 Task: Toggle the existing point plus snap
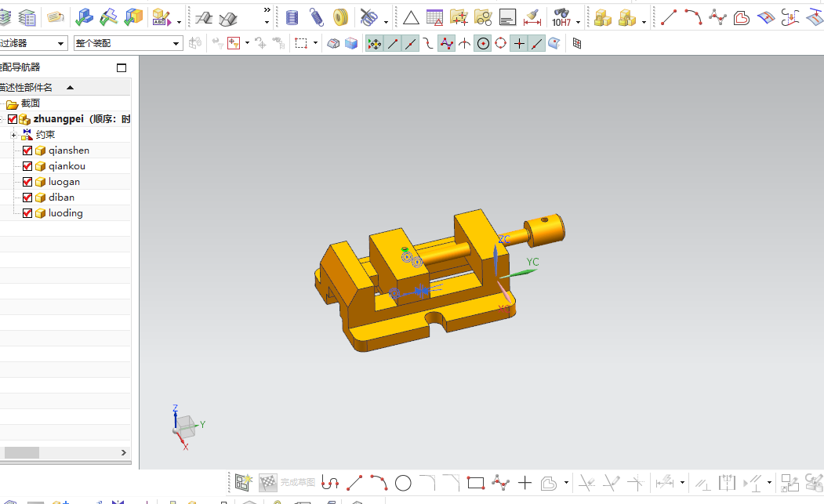(519, 44)
